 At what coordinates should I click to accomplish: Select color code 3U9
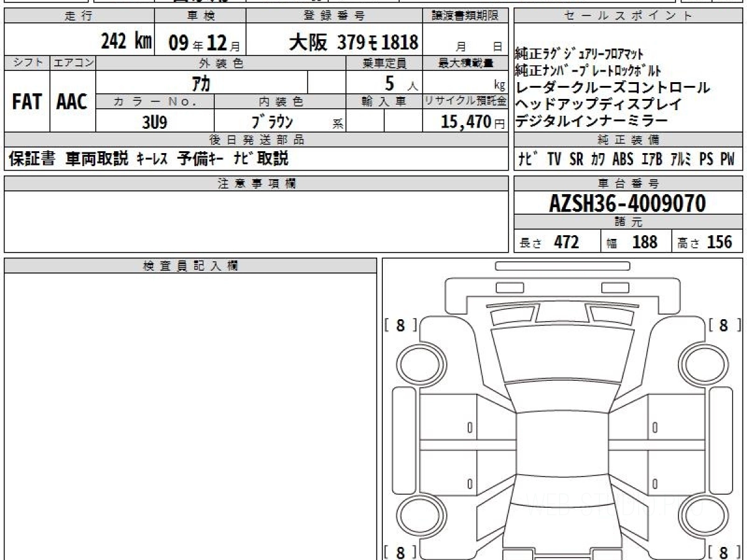pos(155,122)
